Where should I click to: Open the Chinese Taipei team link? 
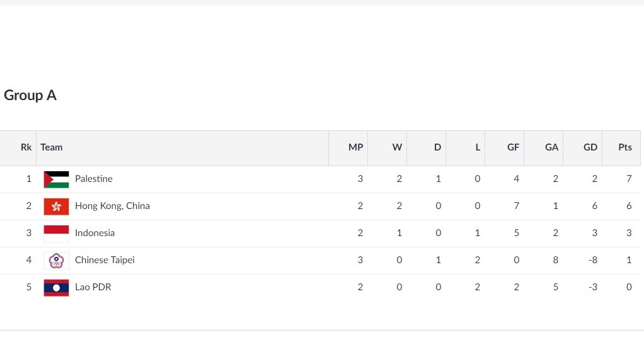tap(105, 260)
